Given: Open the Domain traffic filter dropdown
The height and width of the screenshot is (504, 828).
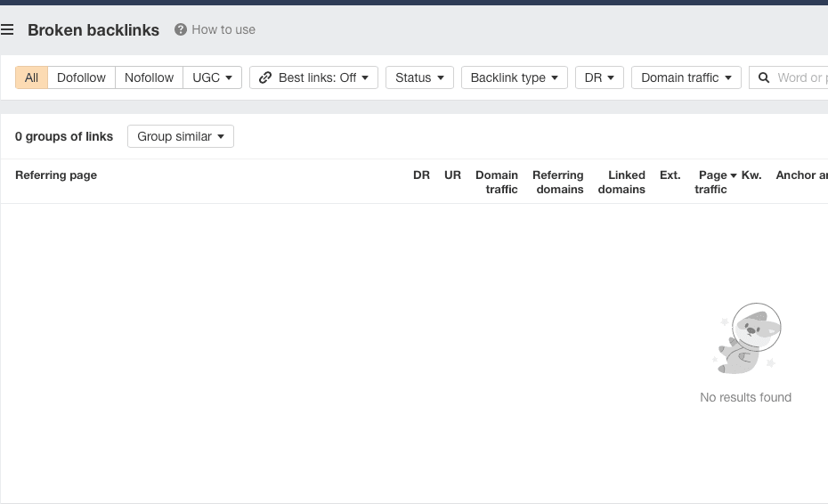Looking at the screenshot, I should tap(686, 77).
